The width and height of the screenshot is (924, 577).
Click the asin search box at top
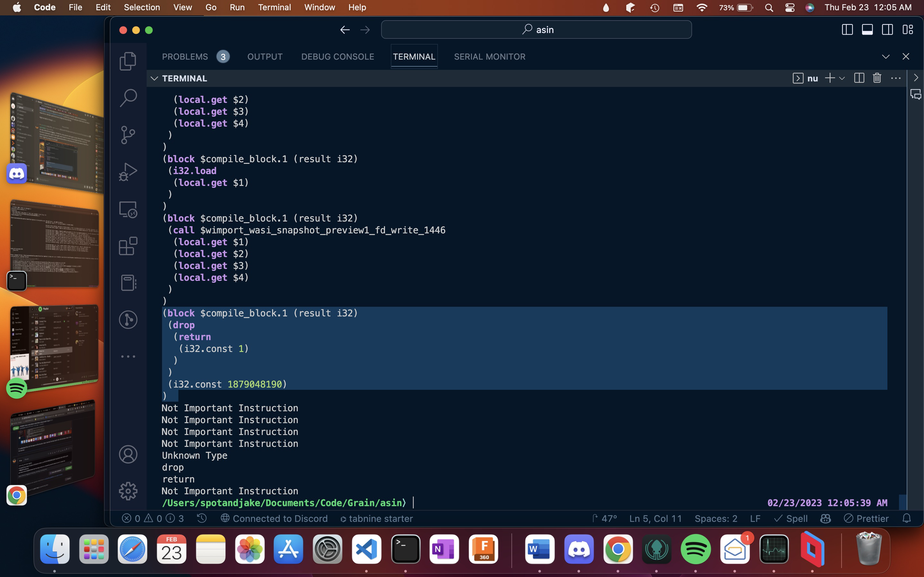[x=536, y=29]
